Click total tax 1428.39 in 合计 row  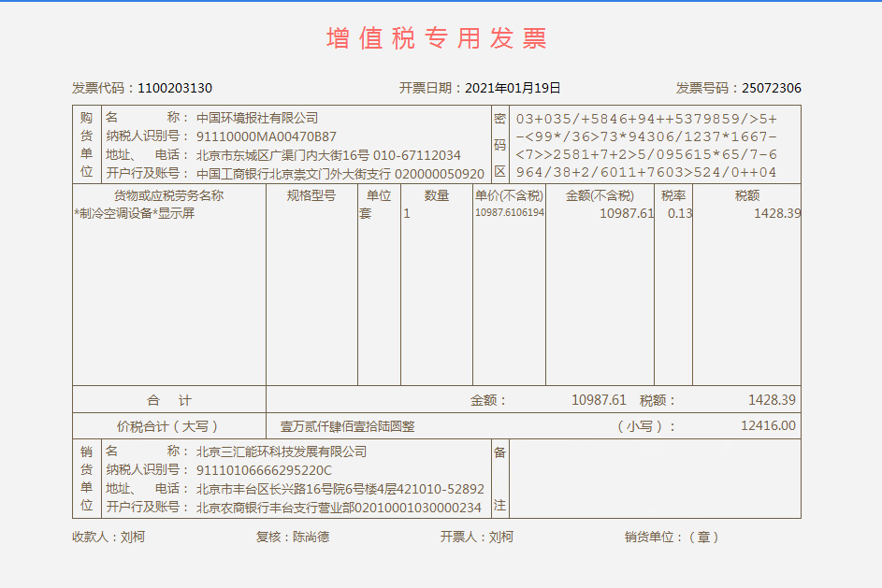(x=772, y=400)
